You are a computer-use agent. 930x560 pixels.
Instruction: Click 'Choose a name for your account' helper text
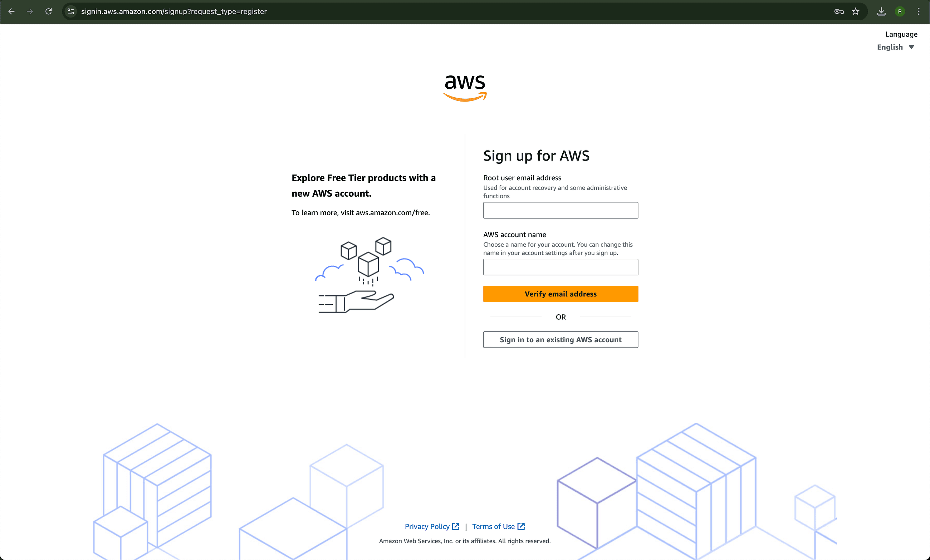tap(558, 249)
